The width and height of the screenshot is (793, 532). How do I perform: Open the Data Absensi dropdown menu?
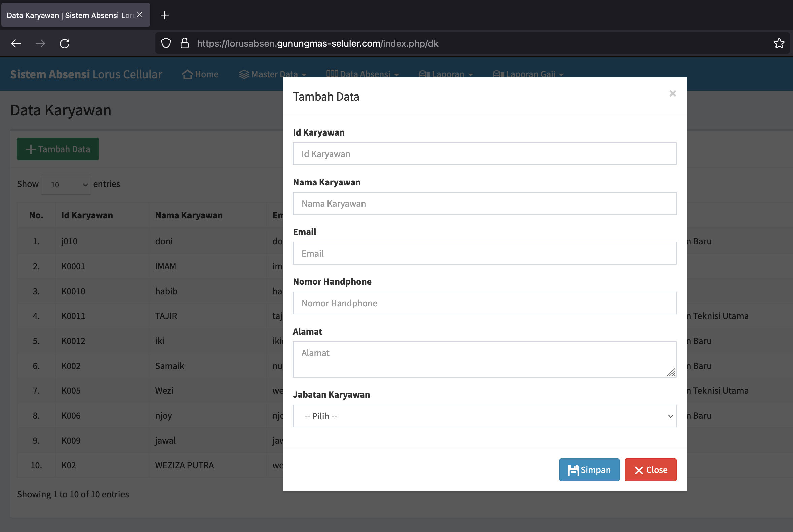click(363, 74)
